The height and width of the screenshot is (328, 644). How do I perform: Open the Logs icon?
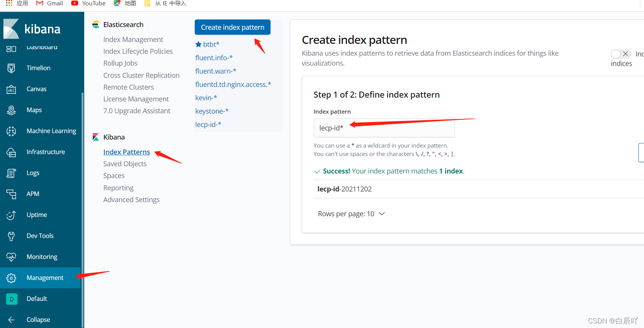point(11,173)
